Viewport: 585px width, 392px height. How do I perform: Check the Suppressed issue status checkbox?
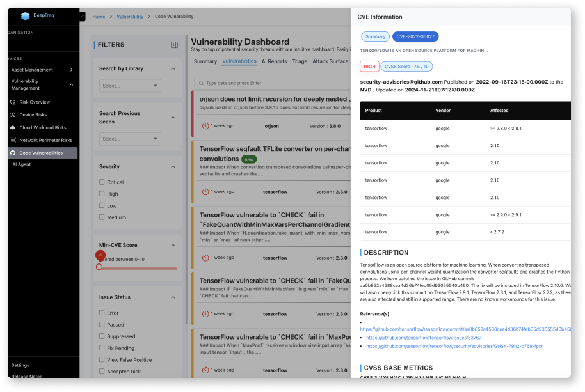pos(102,336)
